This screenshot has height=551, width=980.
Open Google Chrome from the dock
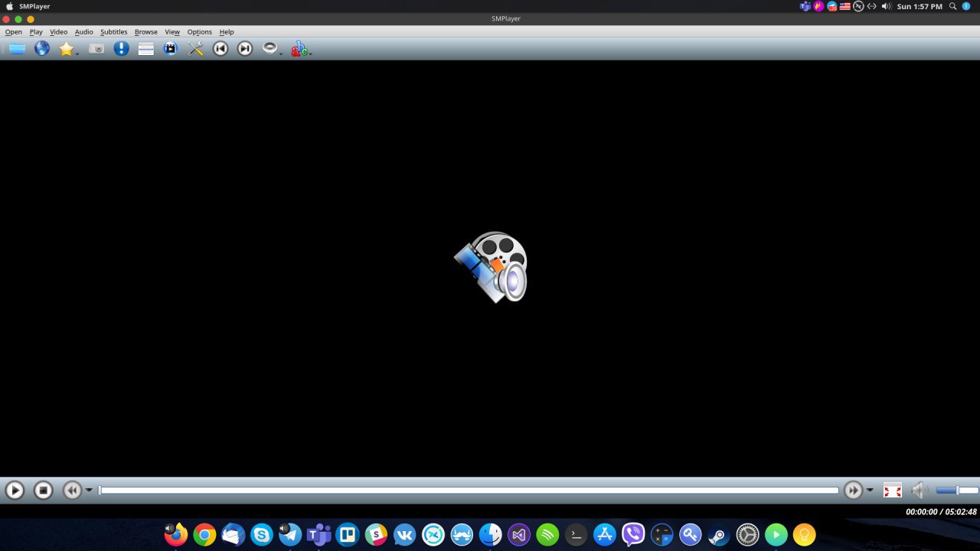[204, 534]
